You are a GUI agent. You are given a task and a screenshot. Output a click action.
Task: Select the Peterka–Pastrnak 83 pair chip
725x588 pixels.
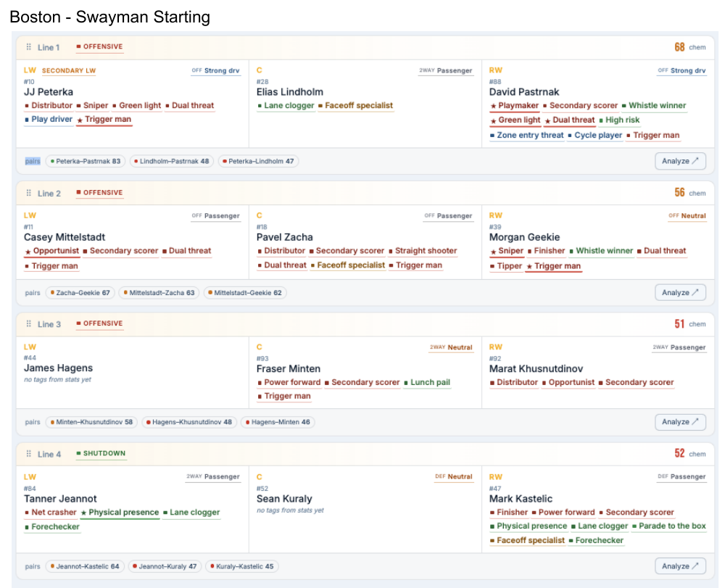[86, 162]
